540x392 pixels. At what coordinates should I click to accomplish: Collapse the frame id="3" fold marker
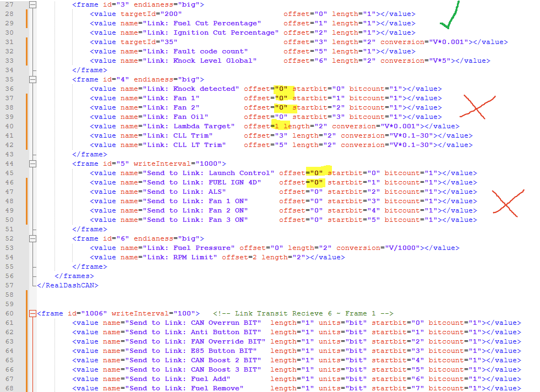[x=32, y=5]
